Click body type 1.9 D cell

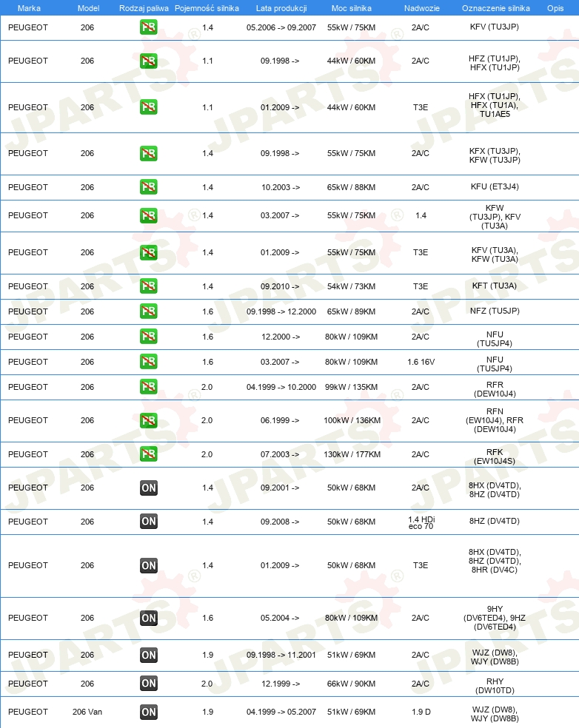coord(421,712)
